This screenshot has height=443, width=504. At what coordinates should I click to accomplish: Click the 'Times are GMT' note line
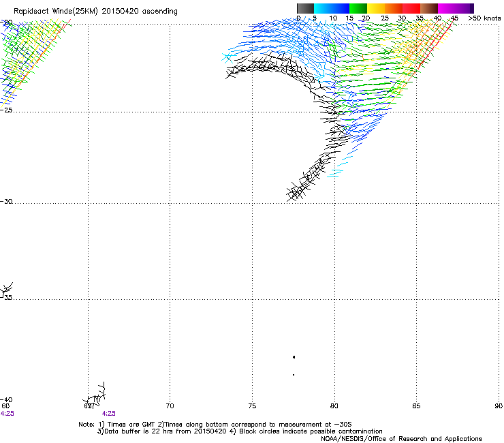pyautogui.click(x=215, y=425)
